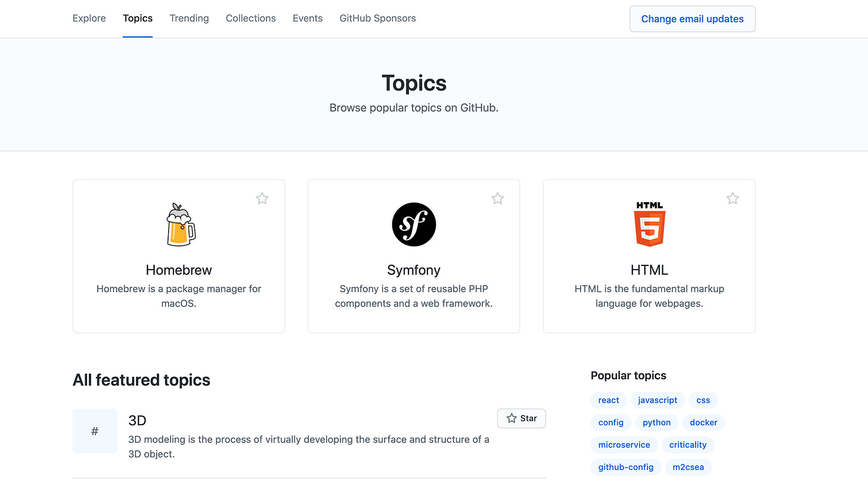The width and height of the screenshot is (868, 486).
Task: Open the HTML topic title
Action: pyautogui.click(x=649, y=270)
